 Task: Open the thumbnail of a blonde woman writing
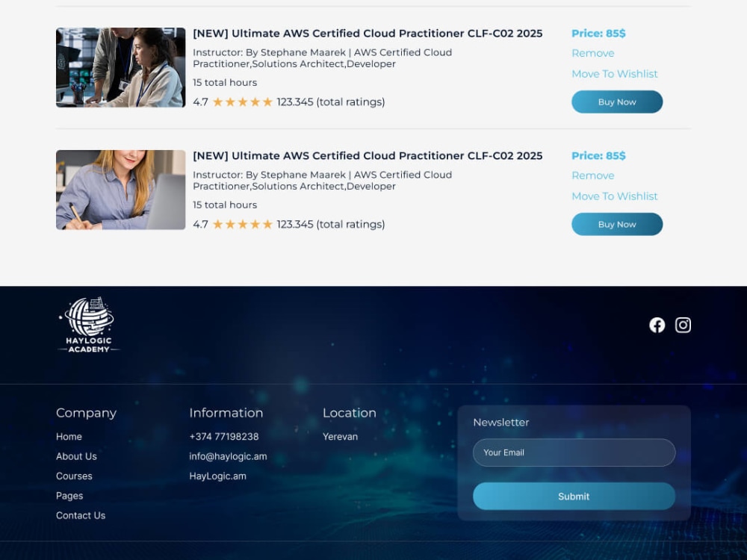pos(120,190)
